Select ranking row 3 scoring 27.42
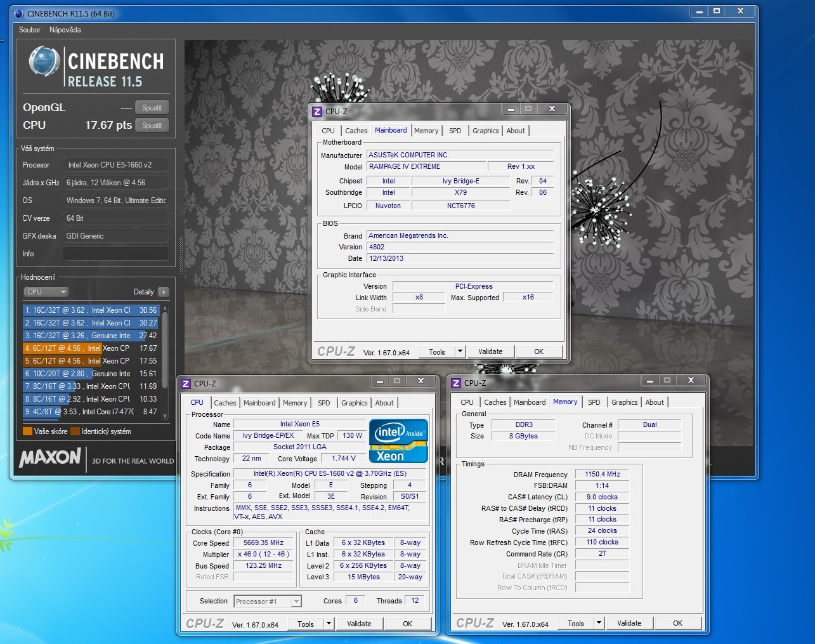 91,336
